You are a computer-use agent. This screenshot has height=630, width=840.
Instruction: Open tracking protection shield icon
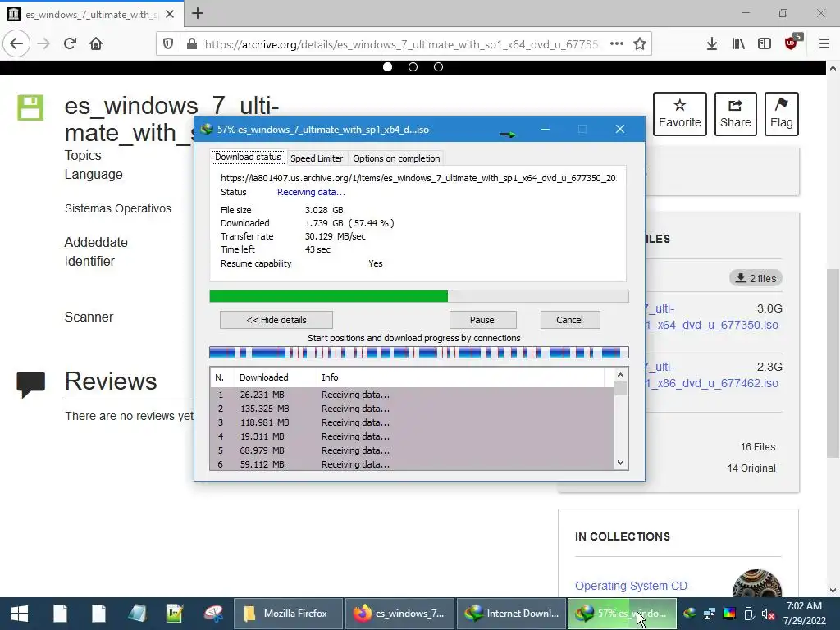pos(168,44)
